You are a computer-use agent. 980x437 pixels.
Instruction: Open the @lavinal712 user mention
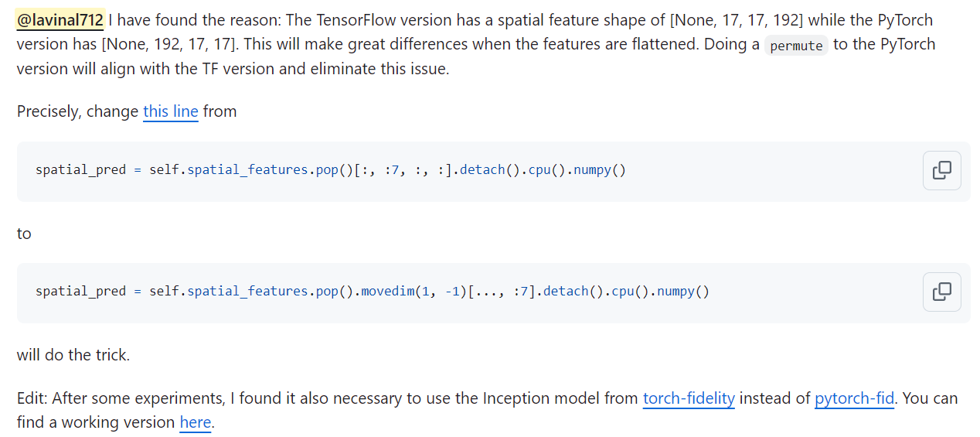[60, 20]
